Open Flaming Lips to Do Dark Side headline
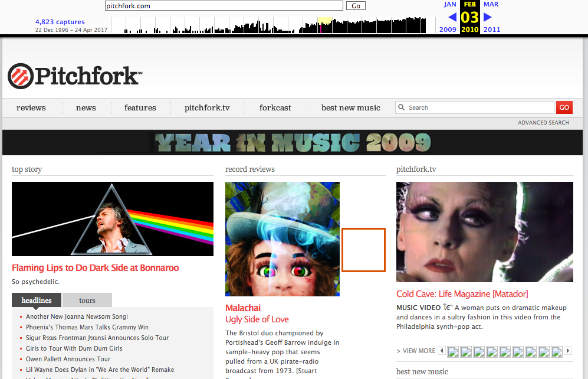Viewport: 588px width, 379px height. [x=96, y=268]
